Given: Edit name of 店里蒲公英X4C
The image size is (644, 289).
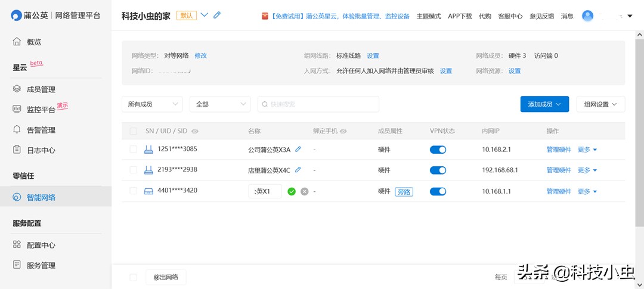Looking at the screenshot, I should coord(298,170).
